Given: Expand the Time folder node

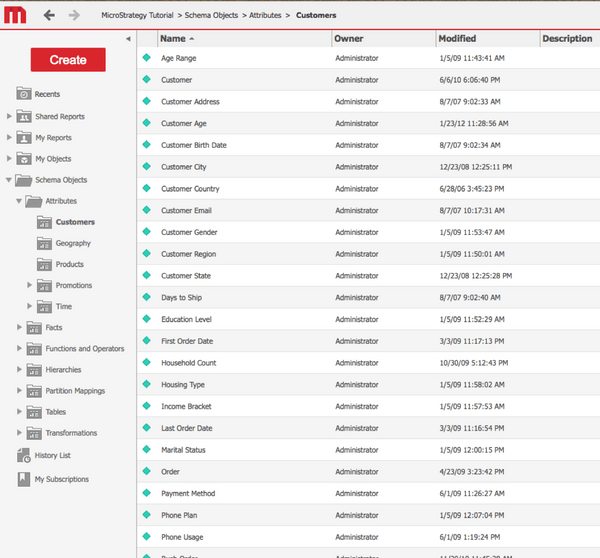Looking at the screenshot, I should pyautogui.click(x=29, y=306).
